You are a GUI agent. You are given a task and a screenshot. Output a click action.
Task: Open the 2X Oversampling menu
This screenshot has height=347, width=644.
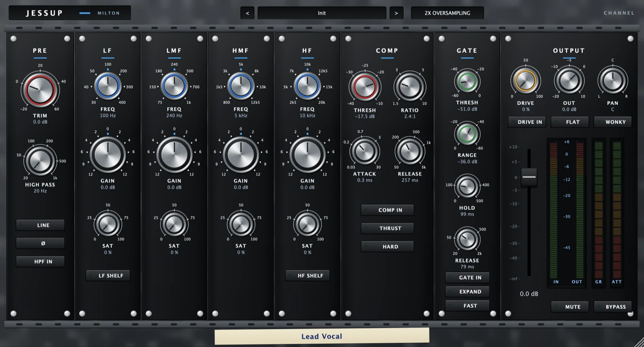(x=447, y=13)
